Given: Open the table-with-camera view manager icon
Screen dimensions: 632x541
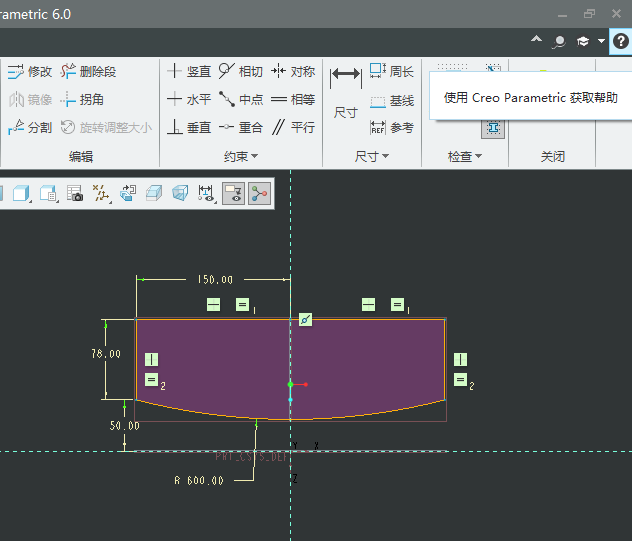Looking at the screenshot, I should tap(75, 194).
